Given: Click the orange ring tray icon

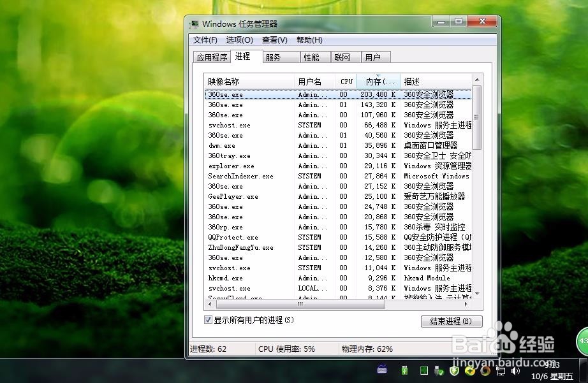Looking at the screenshot, I should tap(485, 371).
